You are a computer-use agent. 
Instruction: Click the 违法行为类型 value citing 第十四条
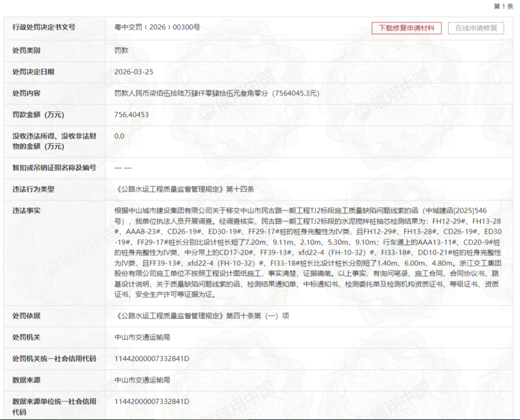coord(184,189)
